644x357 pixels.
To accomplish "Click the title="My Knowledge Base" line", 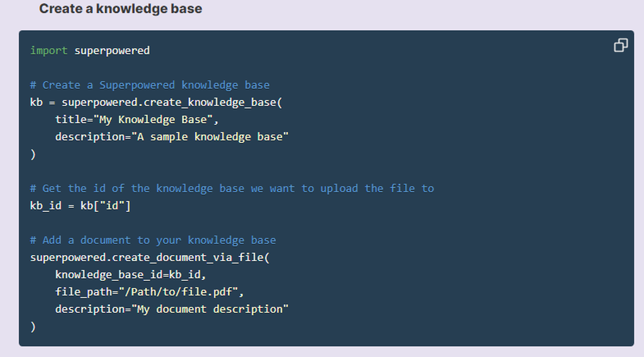I will [137, 120].
